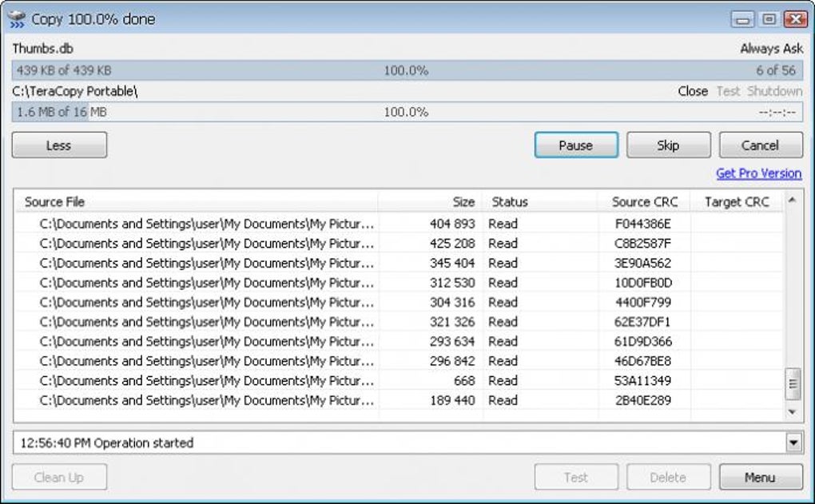
Task: Click the CRC value 3E90A562
Action: pyautogui.click(x=643, y=264)
